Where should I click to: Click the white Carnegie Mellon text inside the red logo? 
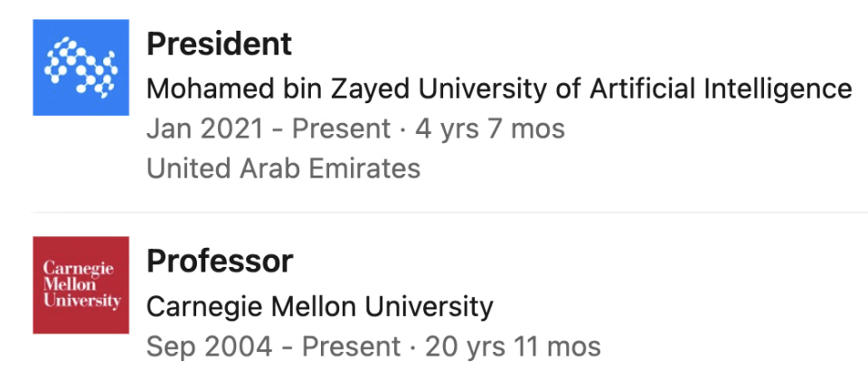(x=81, y=285)
